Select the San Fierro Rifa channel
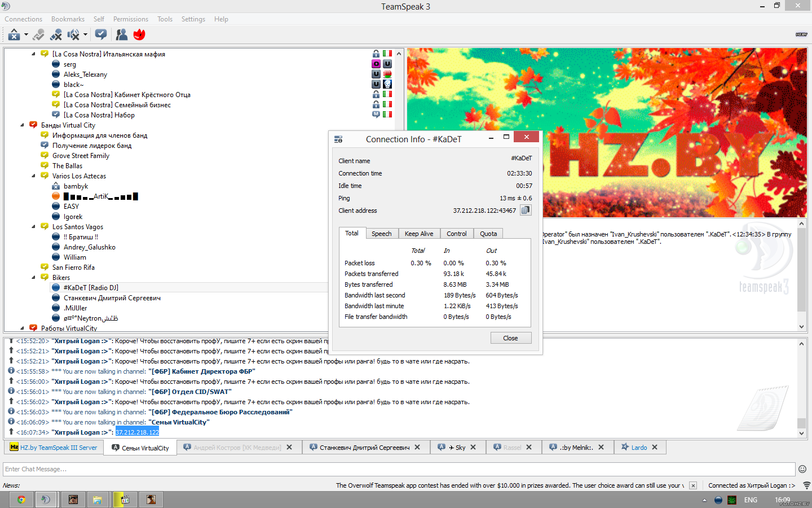Image resolution: width=812 pixels, height=508 pixels. [73, 268]
